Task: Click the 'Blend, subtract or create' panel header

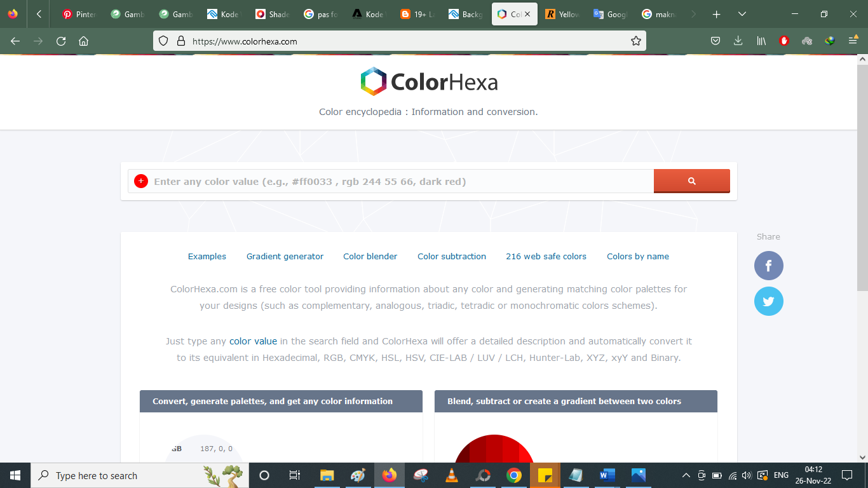Action: tap(576, 401)
